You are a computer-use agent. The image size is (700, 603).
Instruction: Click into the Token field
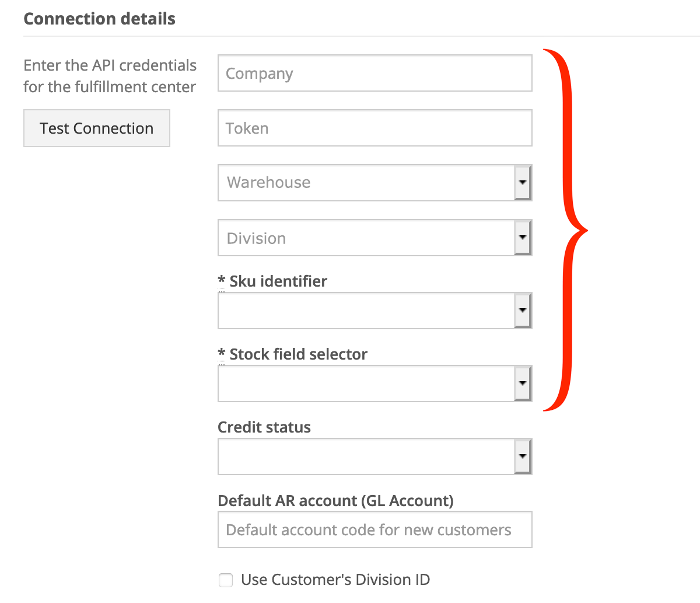(x=375, y=128)
